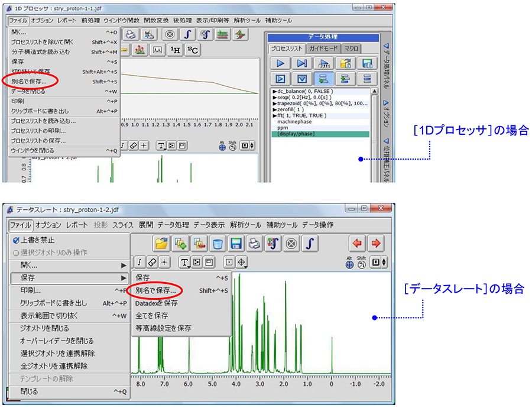Viewport: 532px width, 408px height.
Task: Select the 選択ジオメトリのみ操作 radio option
Action: pyautogui.click(x=16, y=252)
